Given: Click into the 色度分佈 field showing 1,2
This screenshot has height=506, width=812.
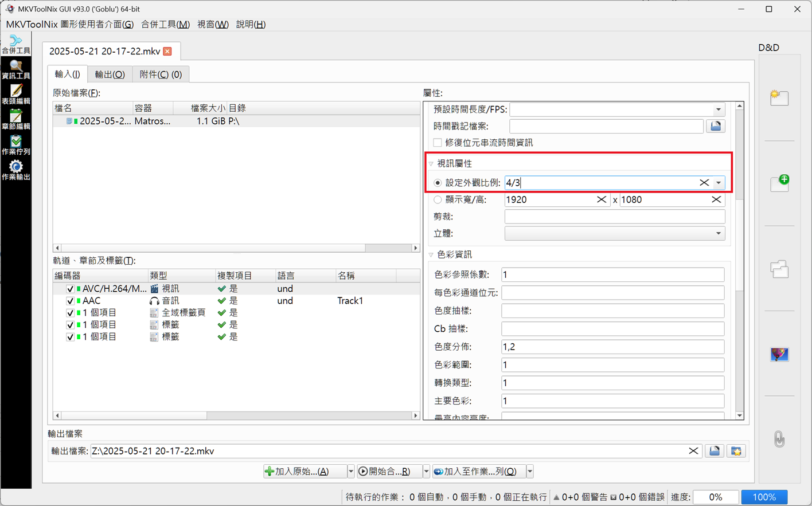Looking at the screenshot, I should (x=612, y=347).
